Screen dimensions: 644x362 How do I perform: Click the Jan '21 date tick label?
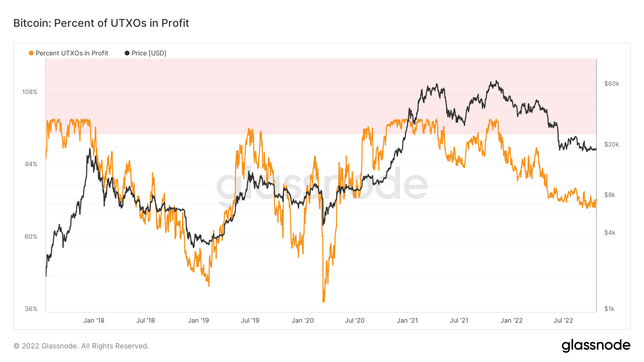[x=407, y=321]
